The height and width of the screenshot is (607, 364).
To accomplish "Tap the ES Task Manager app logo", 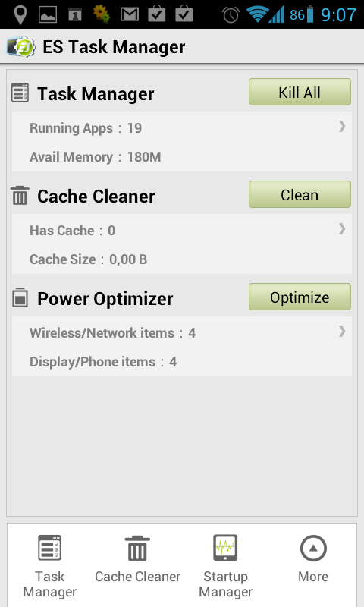I will (x=21, y=47).
